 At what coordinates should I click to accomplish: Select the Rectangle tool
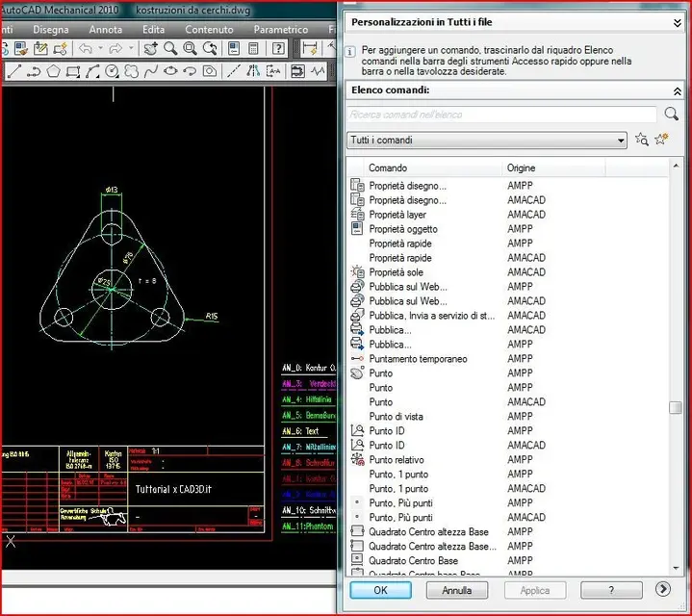(73, 71)
